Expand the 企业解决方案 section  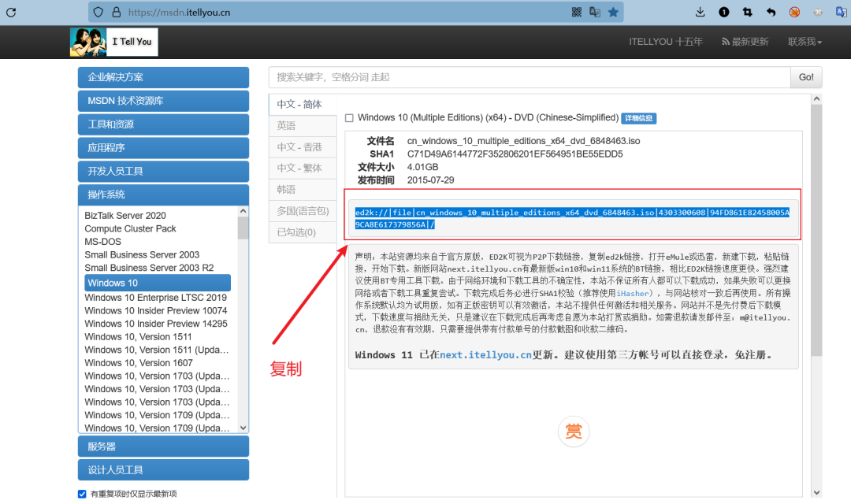163,77
